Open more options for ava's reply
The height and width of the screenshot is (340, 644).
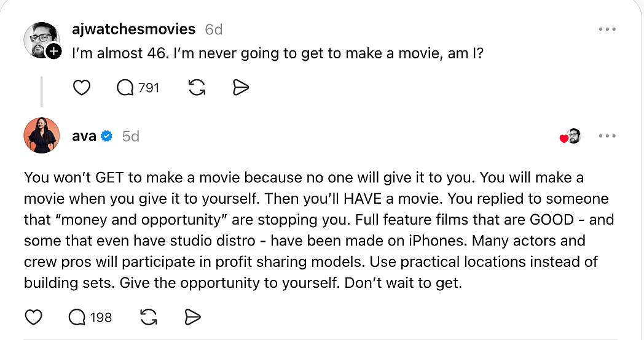coord(607,136)
